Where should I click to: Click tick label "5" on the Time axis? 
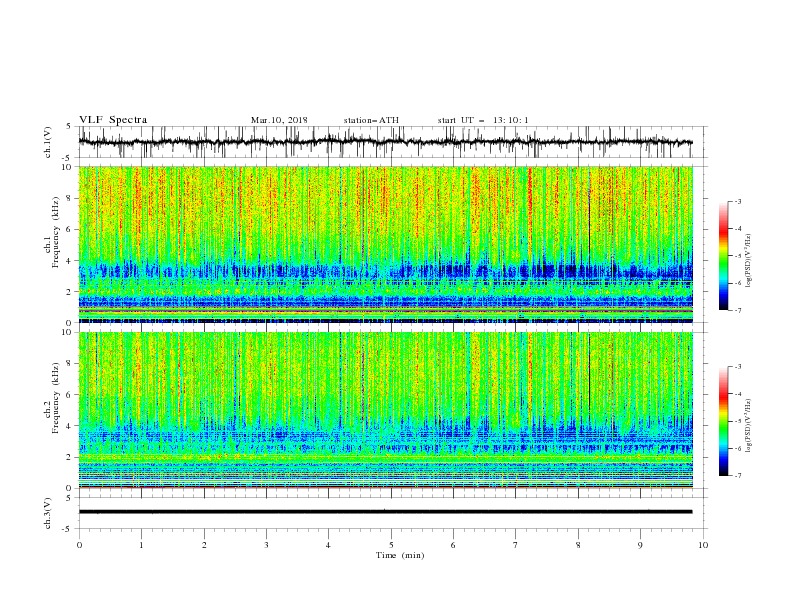[x=391, y=545]
